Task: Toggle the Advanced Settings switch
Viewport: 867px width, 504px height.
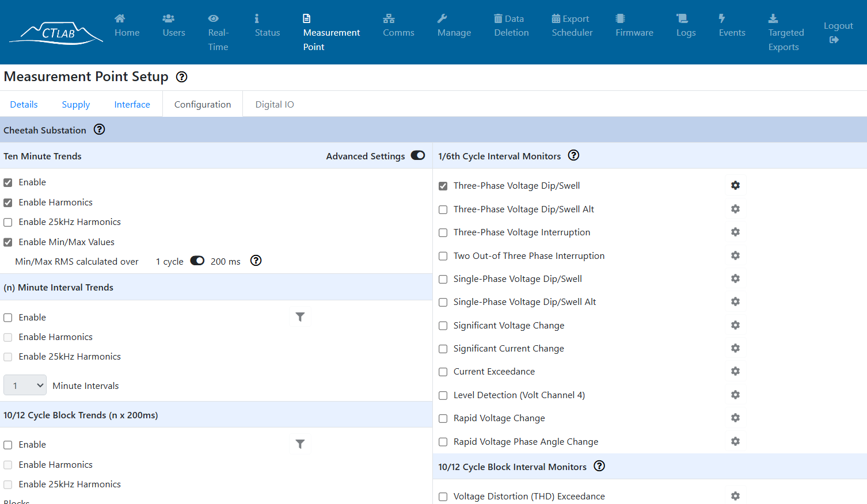Action: coord(418,155)
